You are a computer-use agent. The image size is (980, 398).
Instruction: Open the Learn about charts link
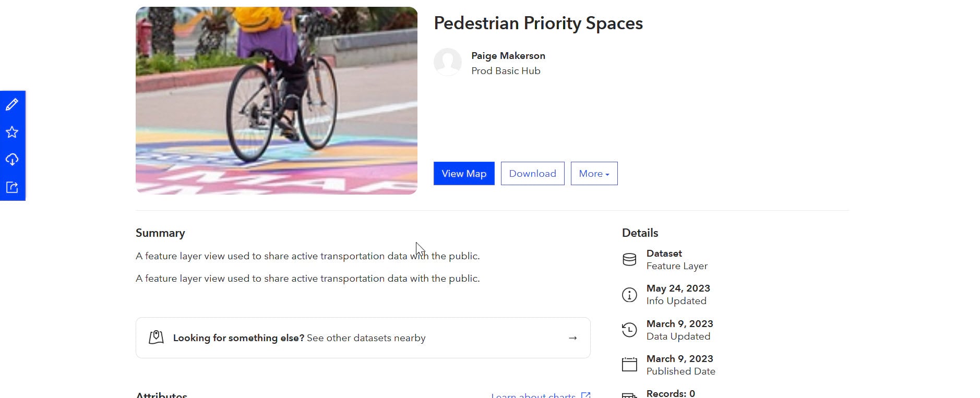click(533, 395)
